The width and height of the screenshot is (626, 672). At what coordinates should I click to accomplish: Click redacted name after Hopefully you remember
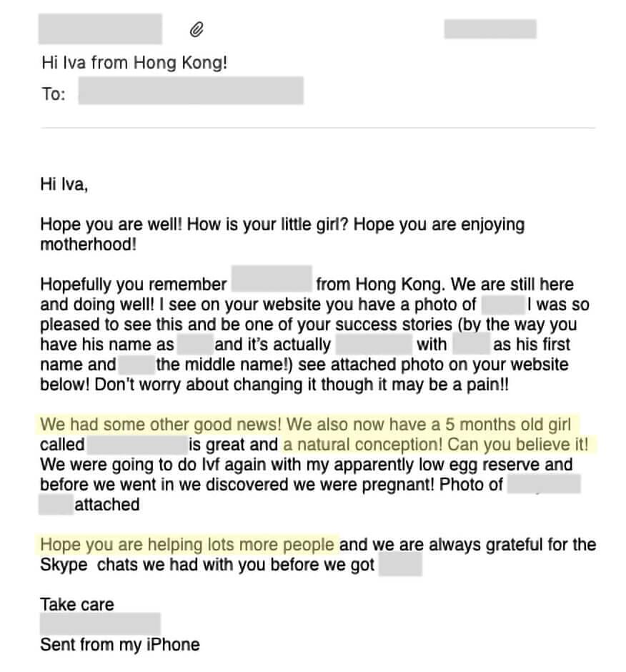[272, 279]
